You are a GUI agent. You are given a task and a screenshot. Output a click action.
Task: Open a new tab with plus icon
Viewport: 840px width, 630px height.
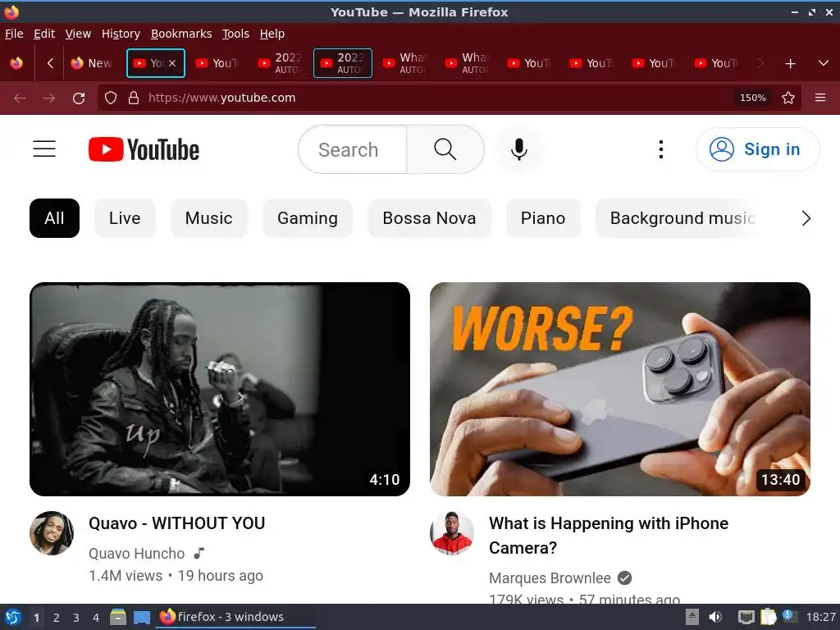point(790,64)
